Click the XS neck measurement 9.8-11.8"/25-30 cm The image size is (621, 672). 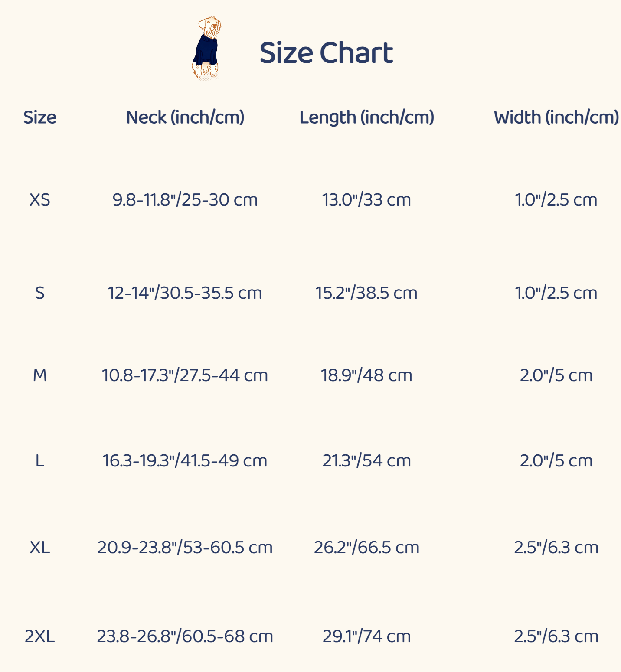coord(185,200)
